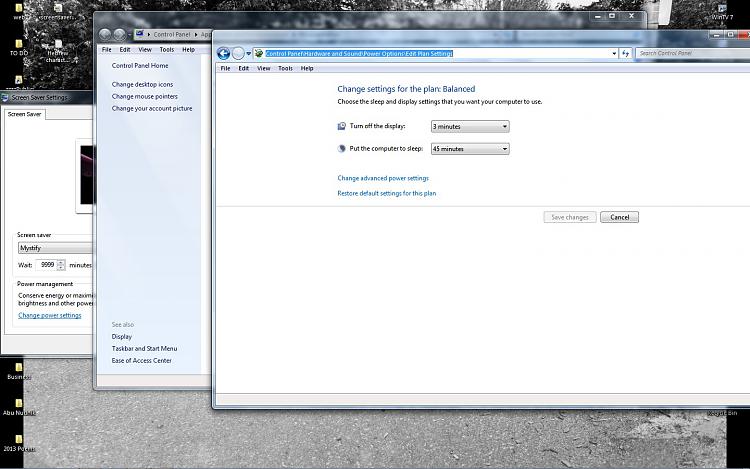Open Taskbar and Start Menu link
This screenshot has height=469, width=750.
pos(144,349)
